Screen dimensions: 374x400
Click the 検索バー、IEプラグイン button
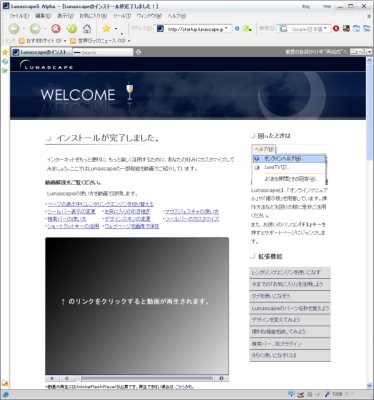(290, 344)
